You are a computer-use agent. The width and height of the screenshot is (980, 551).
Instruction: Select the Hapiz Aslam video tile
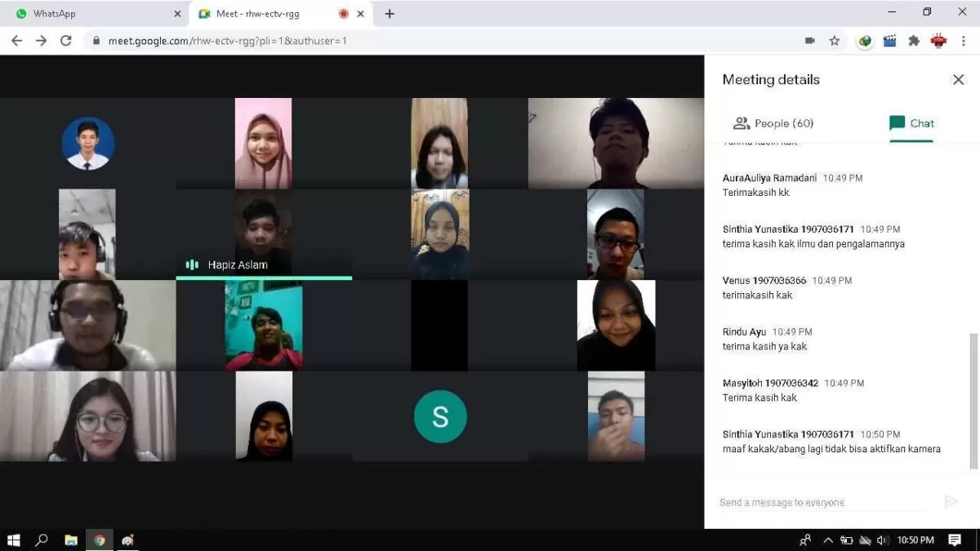[264, 235]
